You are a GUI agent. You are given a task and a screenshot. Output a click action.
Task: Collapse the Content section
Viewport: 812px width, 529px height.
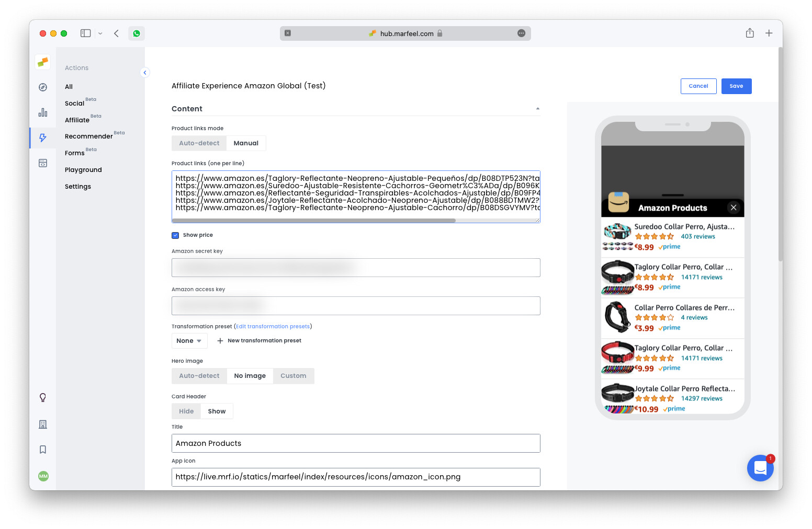coord(537,108)
